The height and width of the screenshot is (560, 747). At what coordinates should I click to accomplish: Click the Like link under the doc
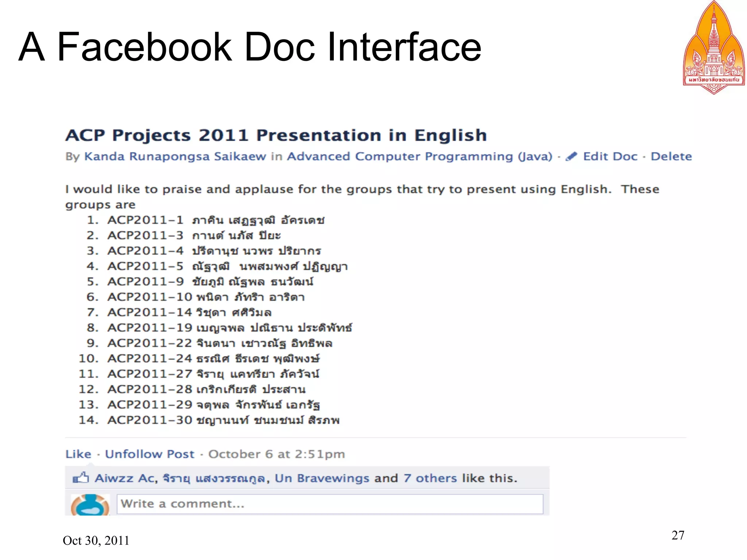(78, 454)
